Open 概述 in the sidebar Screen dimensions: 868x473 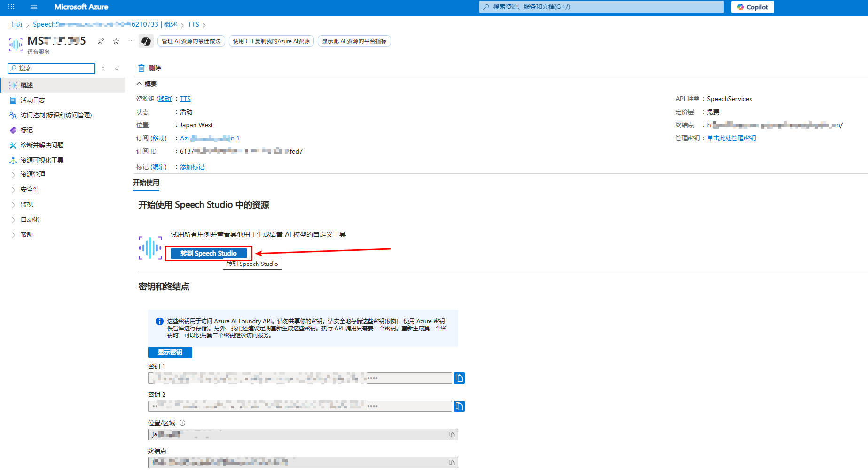point(63,85)
